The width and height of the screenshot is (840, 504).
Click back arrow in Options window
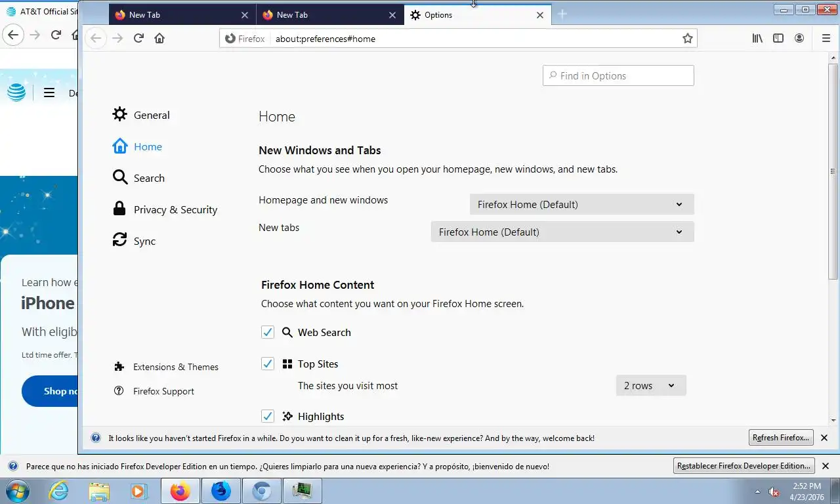96,38
